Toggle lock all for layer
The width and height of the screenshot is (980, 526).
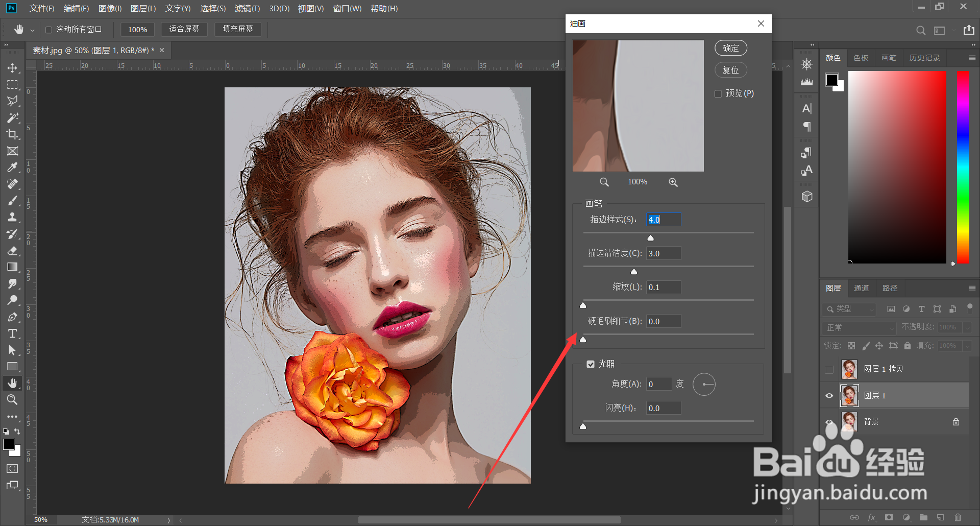(x=908, y=346)
